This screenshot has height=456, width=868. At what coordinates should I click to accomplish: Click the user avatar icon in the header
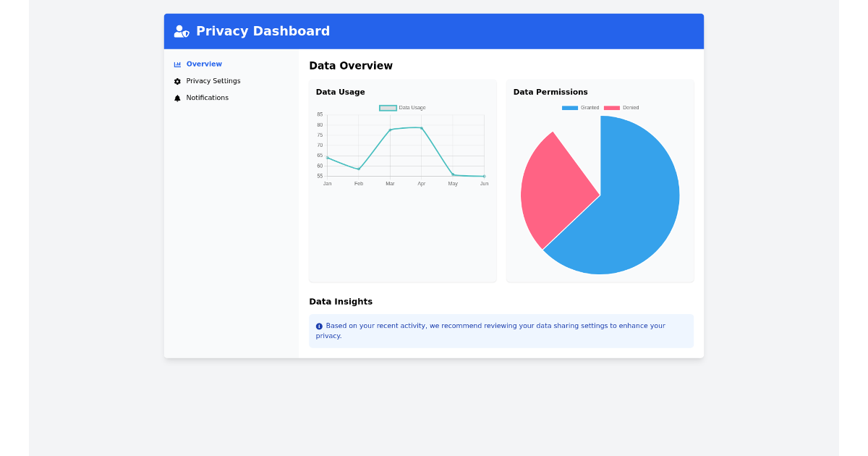(179, 31)
